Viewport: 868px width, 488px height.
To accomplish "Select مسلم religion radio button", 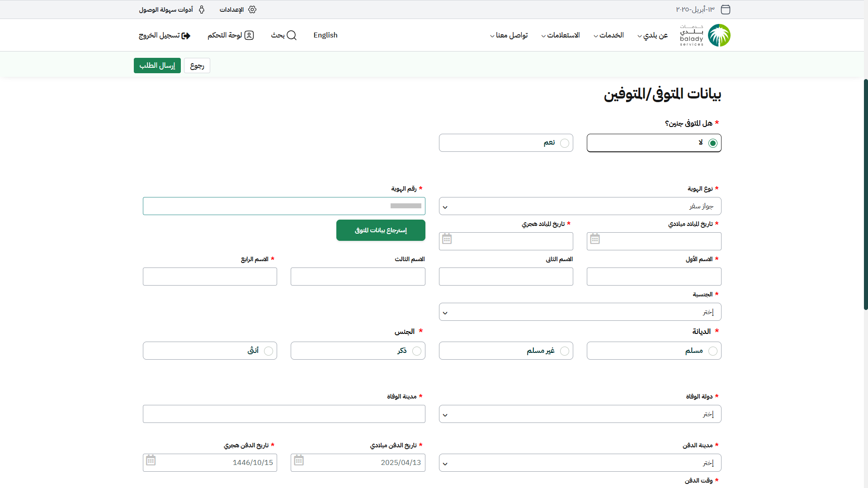I will pyautogui.click(x=713, y=351).
